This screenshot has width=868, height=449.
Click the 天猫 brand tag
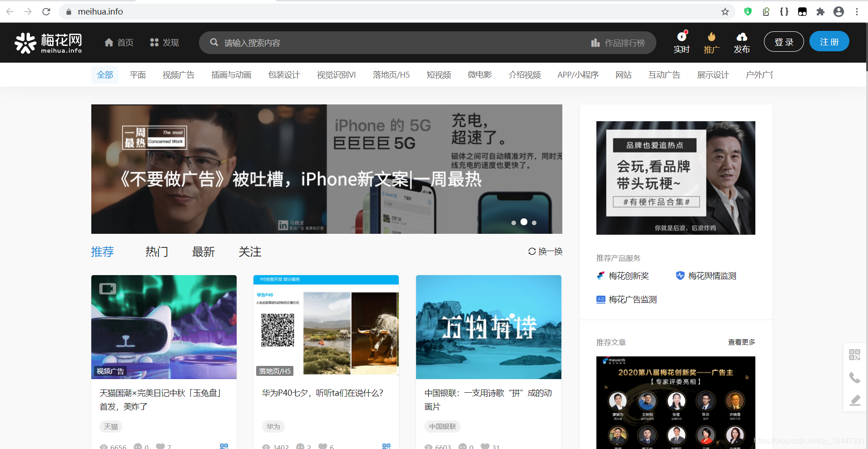(111, 427)
